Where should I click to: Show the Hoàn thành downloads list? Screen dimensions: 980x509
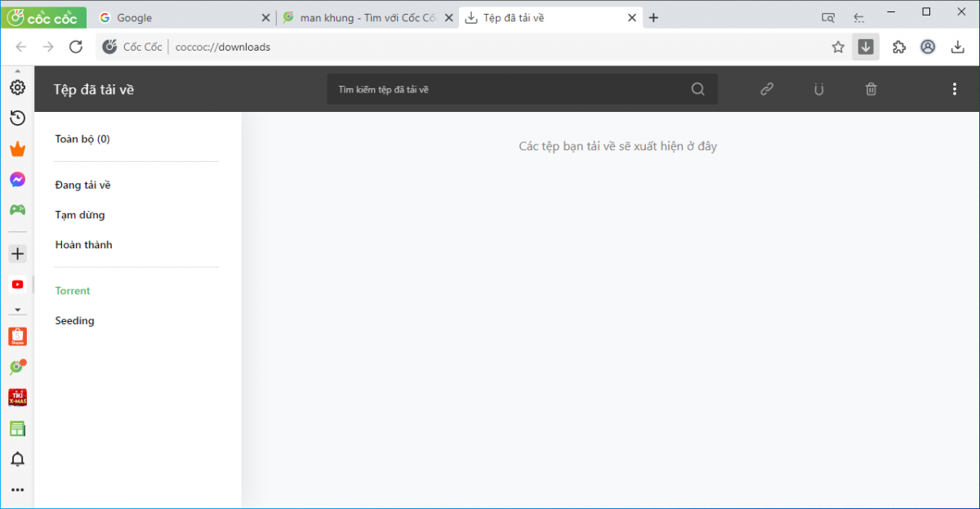[83, 245]
